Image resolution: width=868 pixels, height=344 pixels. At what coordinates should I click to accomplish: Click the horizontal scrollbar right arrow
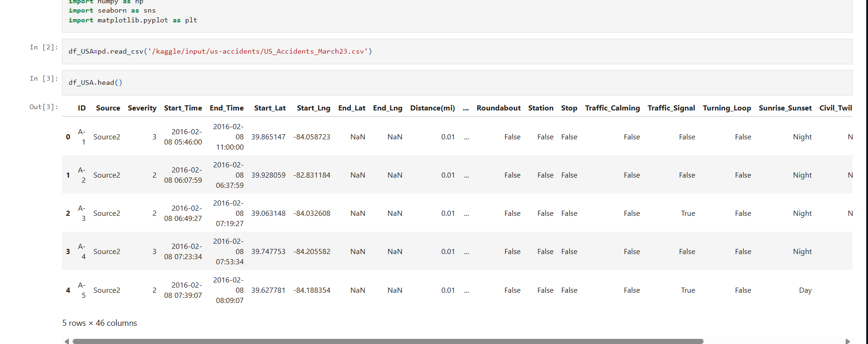pos(847,341)
